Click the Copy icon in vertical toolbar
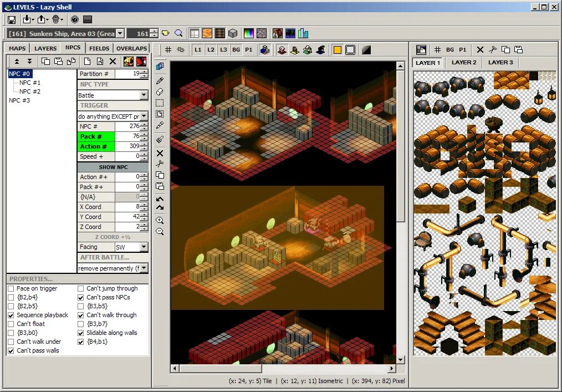Image resolution: width=562 pixels, height=392 pixels. point(160,175)
